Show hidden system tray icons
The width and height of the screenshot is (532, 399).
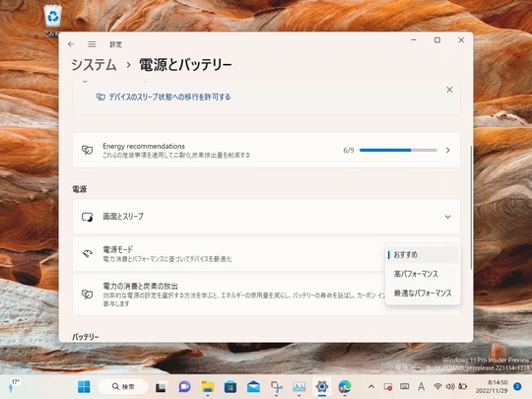pyautogui.click(x=371, y=386)
